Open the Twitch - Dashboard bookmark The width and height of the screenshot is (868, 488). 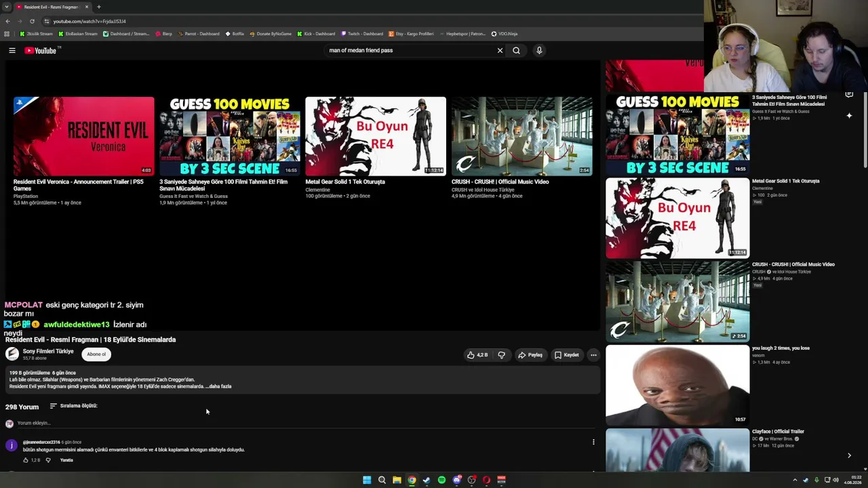coord(361,34)
